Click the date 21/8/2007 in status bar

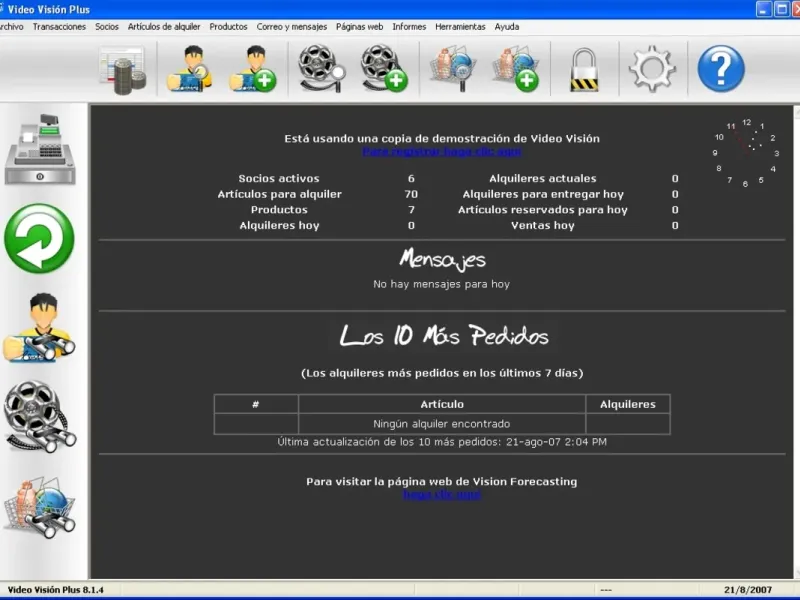[x=747, y=590]
